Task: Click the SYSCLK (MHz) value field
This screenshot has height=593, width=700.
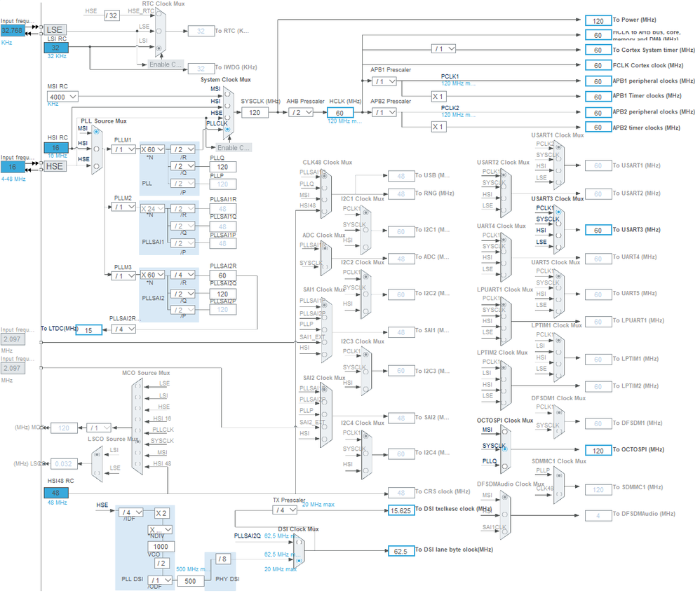Action: point(255,112)
